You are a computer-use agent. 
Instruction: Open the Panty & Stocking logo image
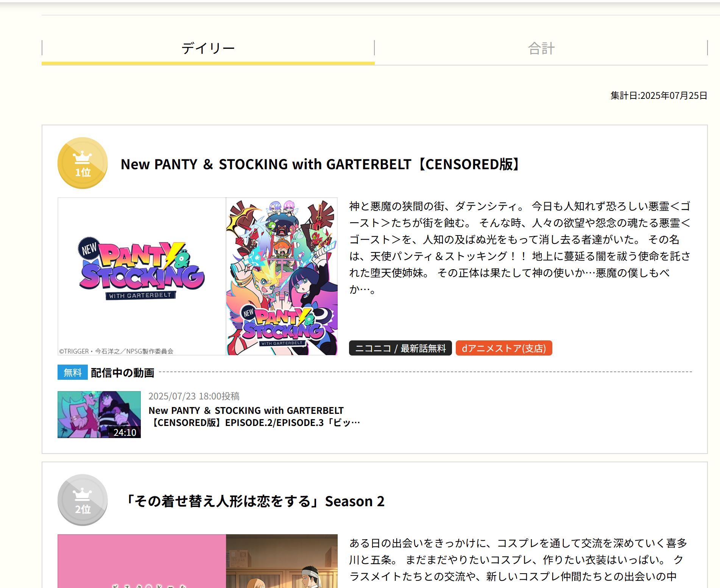click(x=142, y=276)
